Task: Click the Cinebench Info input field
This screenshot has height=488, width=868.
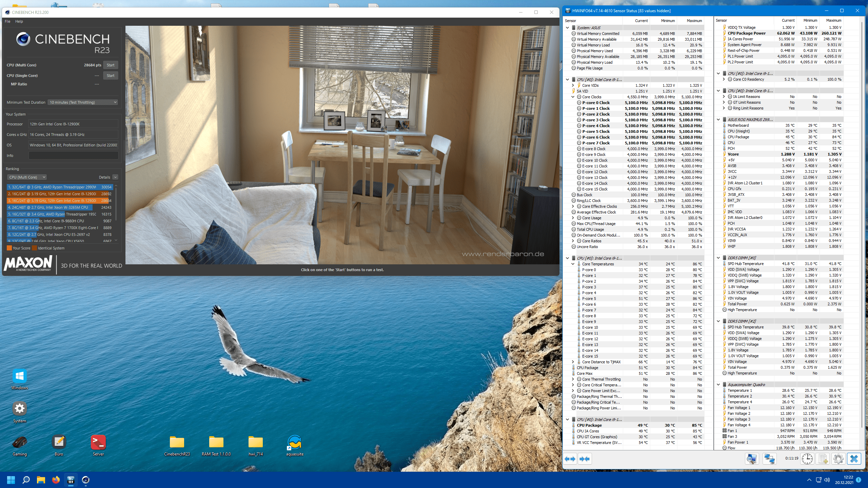Action: click(x=73, y=156)
